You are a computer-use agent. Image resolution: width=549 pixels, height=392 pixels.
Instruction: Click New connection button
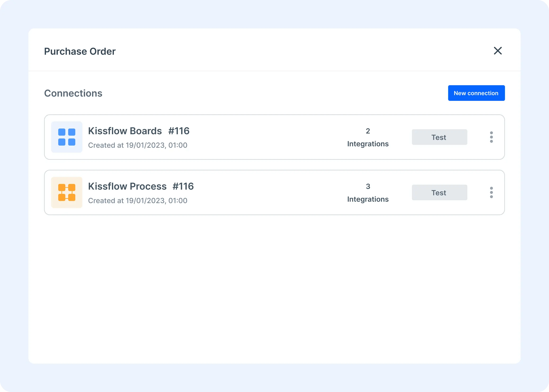tap(476, 93)
